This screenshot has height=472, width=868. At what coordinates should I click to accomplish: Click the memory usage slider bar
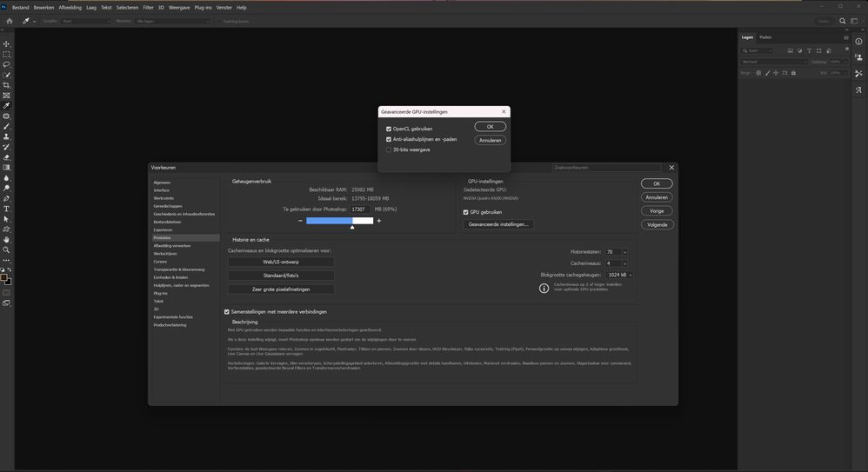pyautogui.click(x=340, y=221)
